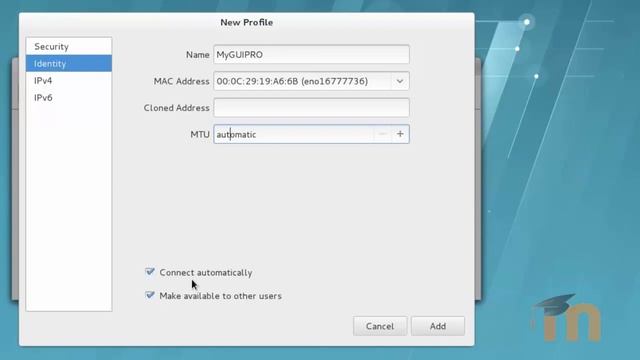
Task: Open the IPv4 settings section
Action: [x=69, y=81]
